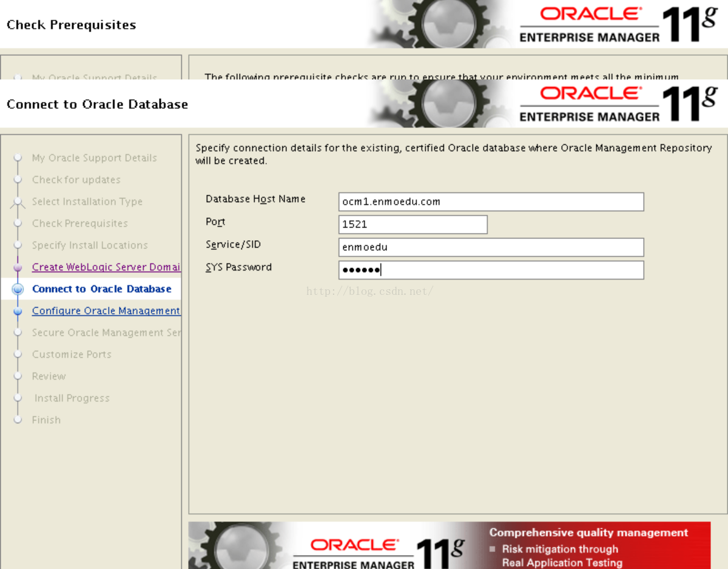Click the Service/SID field containing enmoedu
Image resolution: width=728 pixels, height=569 pixels.
coord(491,247)
